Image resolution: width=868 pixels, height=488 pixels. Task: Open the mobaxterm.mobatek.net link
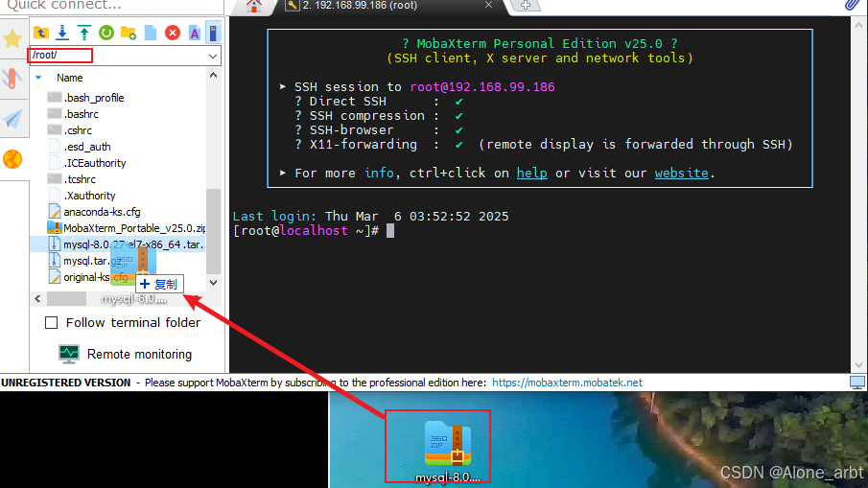tap(567, 383)
